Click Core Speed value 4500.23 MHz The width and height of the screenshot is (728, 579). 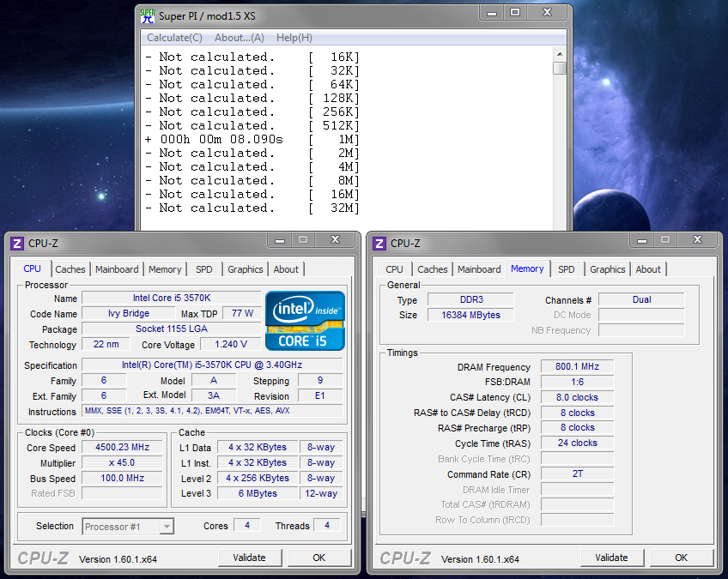123,447
